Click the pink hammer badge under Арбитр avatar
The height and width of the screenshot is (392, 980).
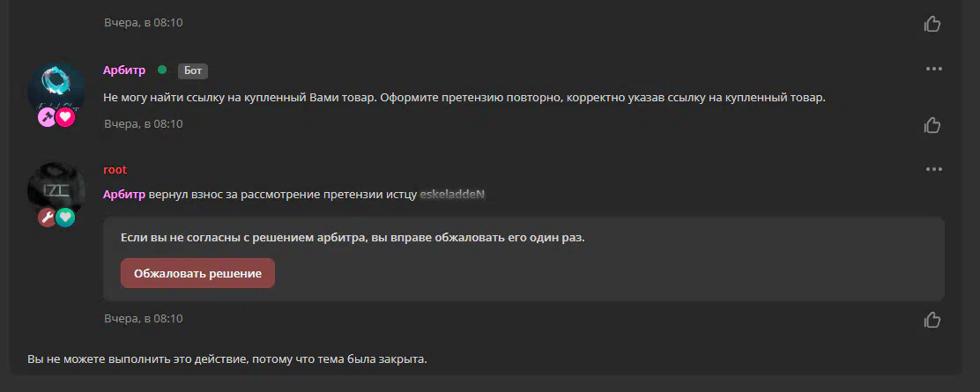point(48,117)
